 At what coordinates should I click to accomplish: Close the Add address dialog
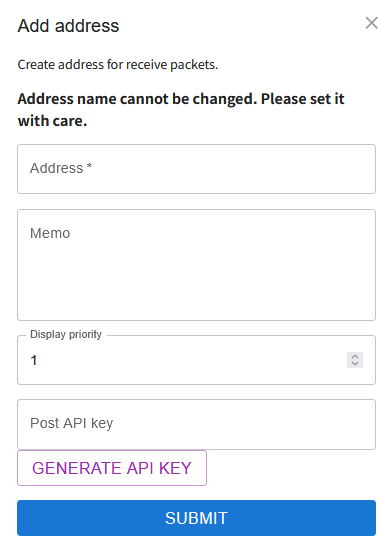pyautogui.click(x=371, y=23)
